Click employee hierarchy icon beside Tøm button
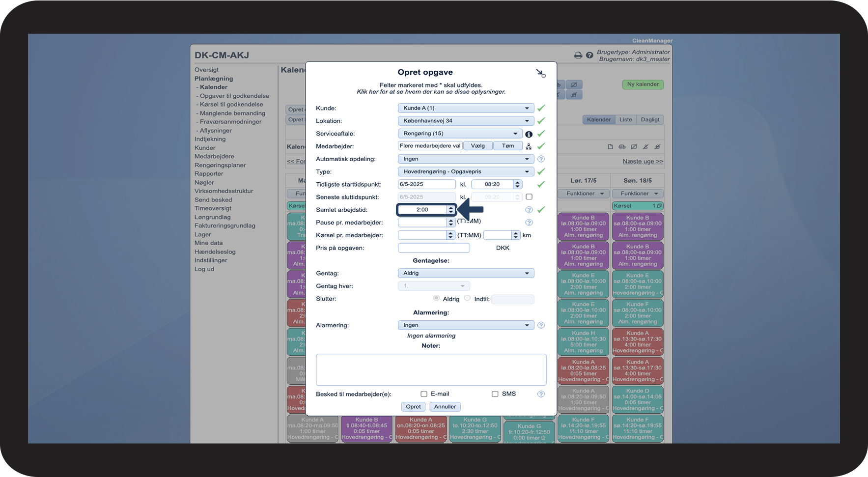Viewport: 868px width, 477px height. (529, 146)
